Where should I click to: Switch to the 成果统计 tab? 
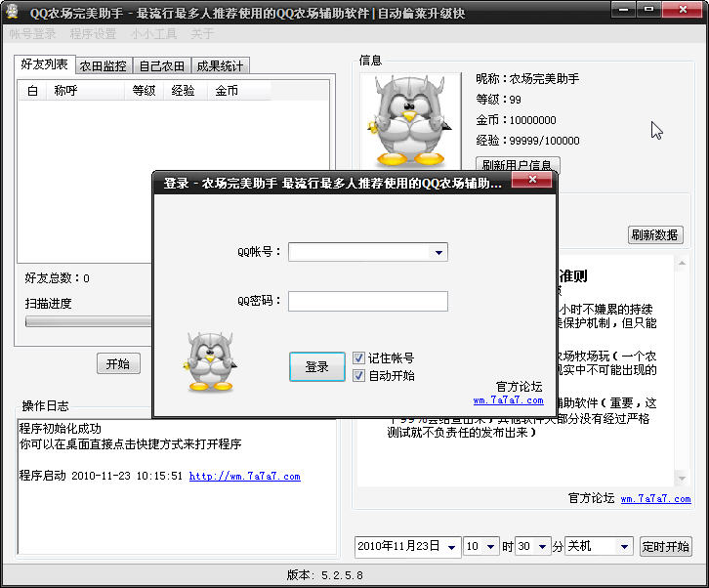(x=220, y=66)
